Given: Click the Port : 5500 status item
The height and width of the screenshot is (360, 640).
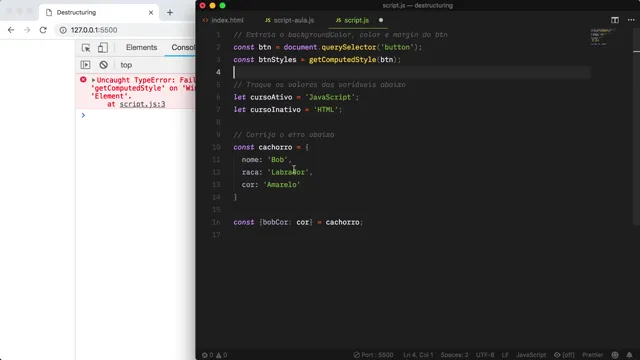Looking at the screenshot, I should (373, 355).
